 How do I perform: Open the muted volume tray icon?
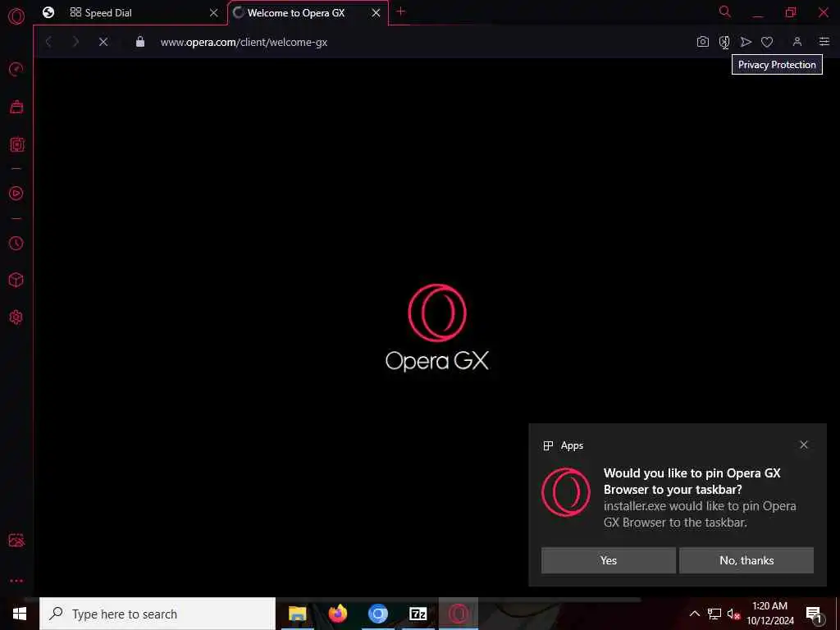[x=733, y=614]
